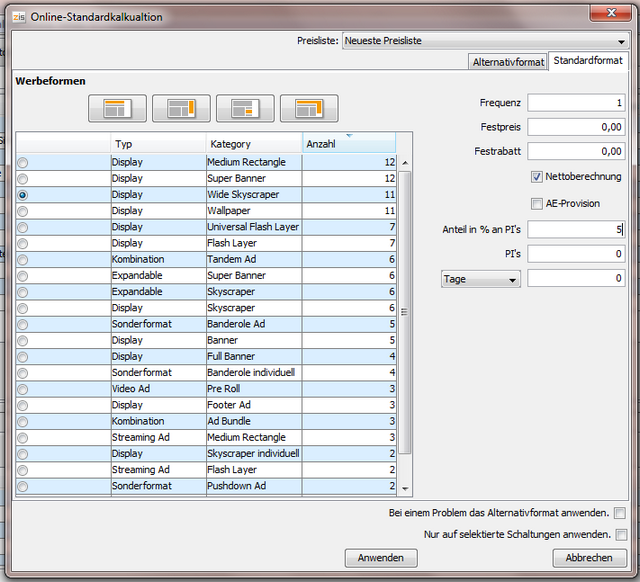This screenshot has width=640, height=582.
Task: Click the medium rectangle layout icon button
Action: (x=245, y=108)
